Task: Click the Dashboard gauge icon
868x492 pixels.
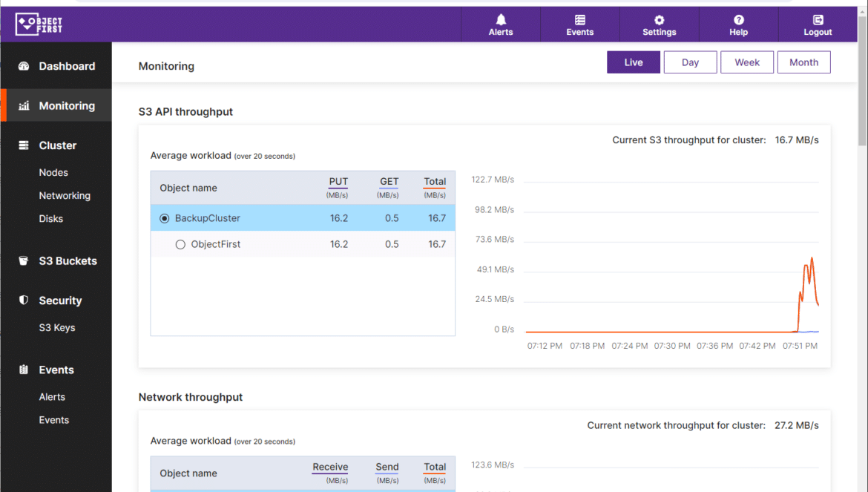Action: point(23,66)
